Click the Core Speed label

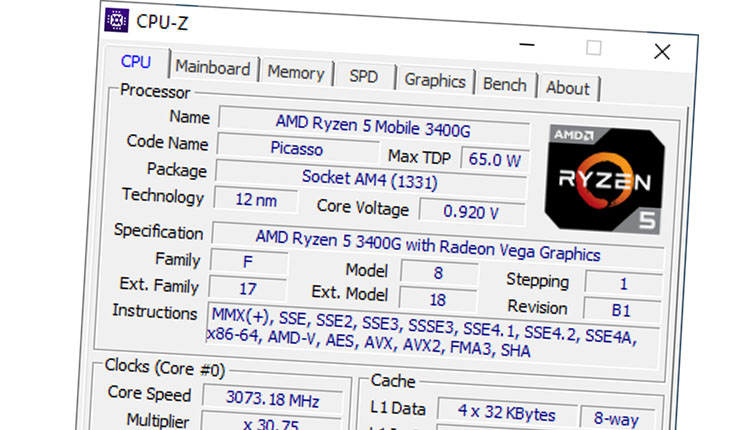click(149, 393)
